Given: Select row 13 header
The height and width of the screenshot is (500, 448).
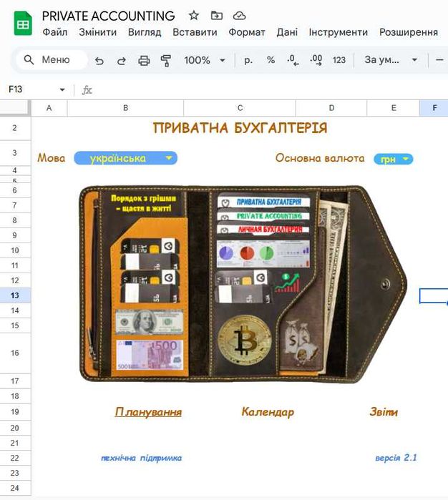Looking at the screenshot, I should tap(15, 295).
